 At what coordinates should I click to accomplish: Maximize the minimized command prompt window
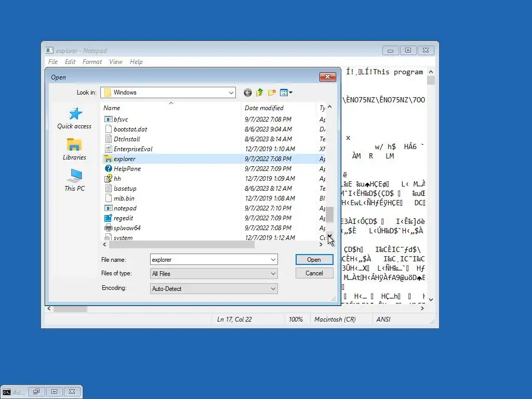tap(54, 392)
